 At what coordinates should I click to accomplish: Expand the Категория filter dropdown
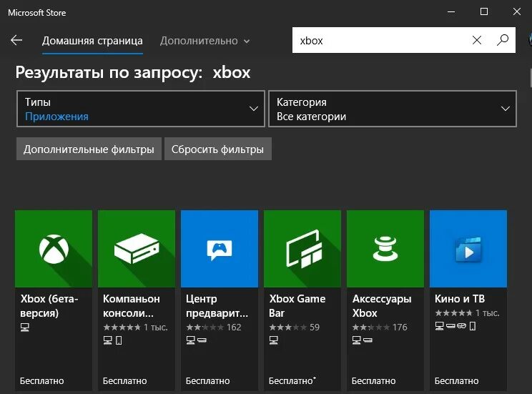[x=393, y=109]
